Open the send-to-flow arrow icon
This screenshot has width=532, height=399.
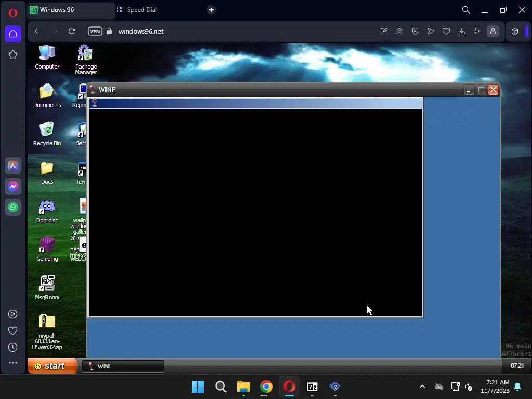pyautogui.click(x=431, y=31)
